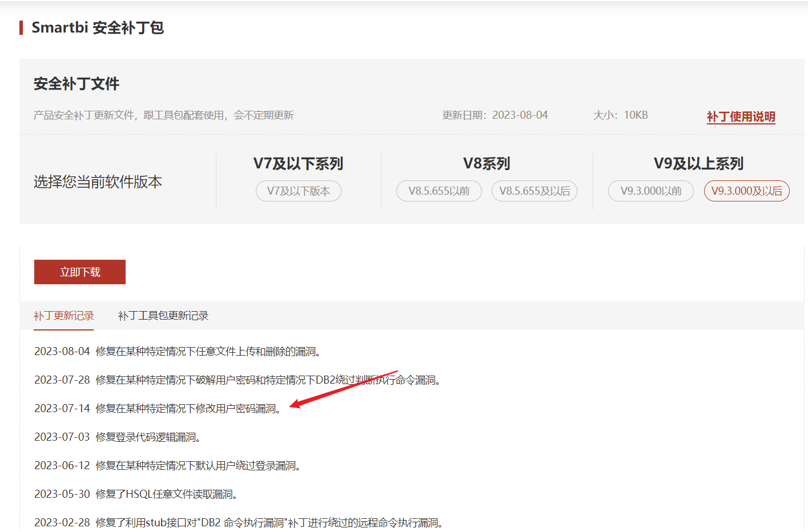Click the 产品安全补丁更新文件 description text
The image size is (808, 532).
click(164, 115)
